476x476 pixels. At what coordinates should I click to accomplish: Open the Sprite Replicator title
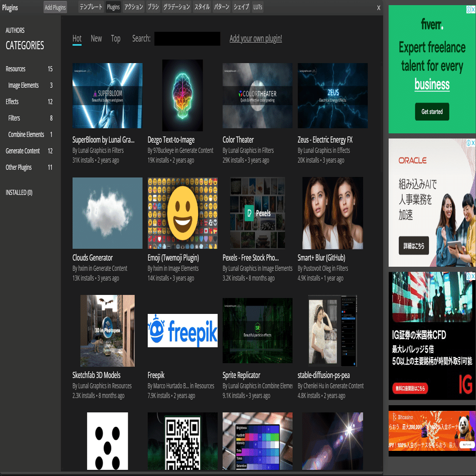[242, 375]
